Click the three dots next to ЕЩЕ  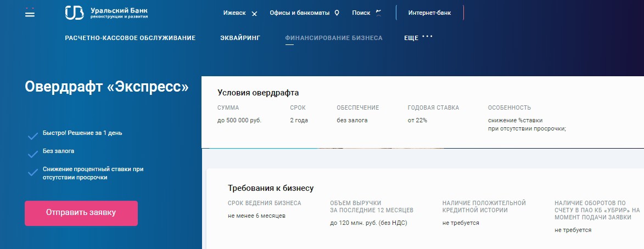(427, 37)
